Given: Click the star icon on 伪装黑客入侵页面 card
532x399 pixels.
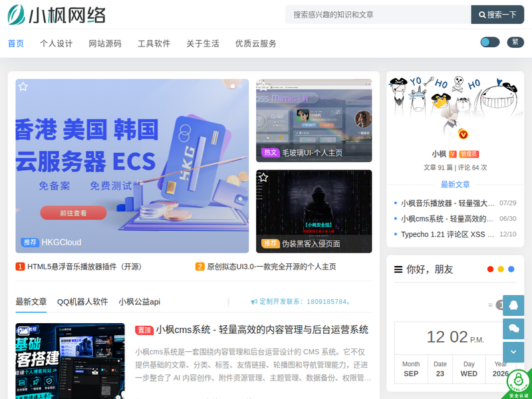Looking at the screenshot, I should 263,178.
